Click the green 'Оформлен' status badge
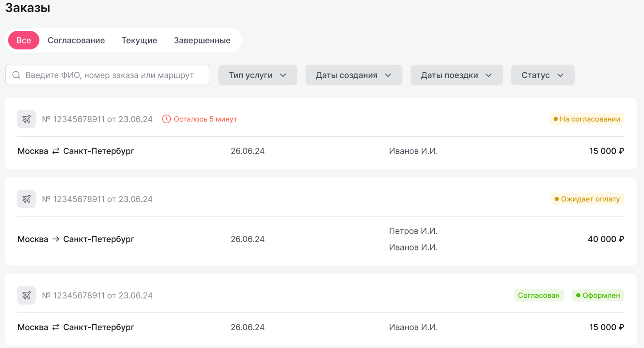The height and width of the screenshot is (348, 644). [x=598, y=295]
